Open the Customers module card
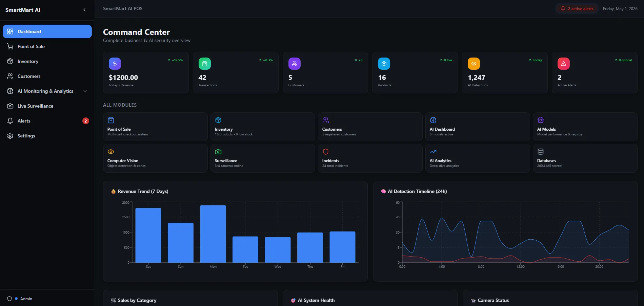644x306 pixels. (370, 127)
